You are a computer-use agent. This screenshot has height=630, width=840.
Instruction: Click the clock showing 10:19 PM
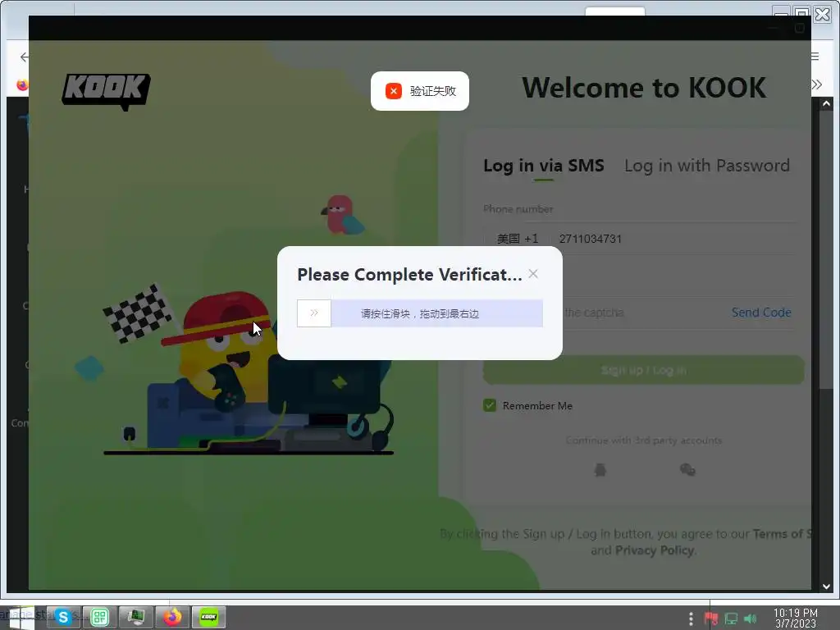[796, 618]
